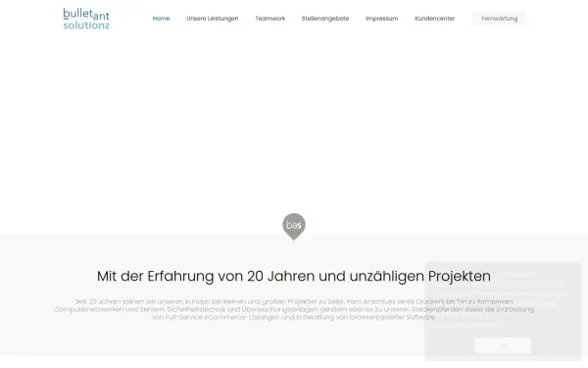This screenshot has height=368, width=588.
Task: Click the Fernwartung button
Action: [x=499, y=19]
